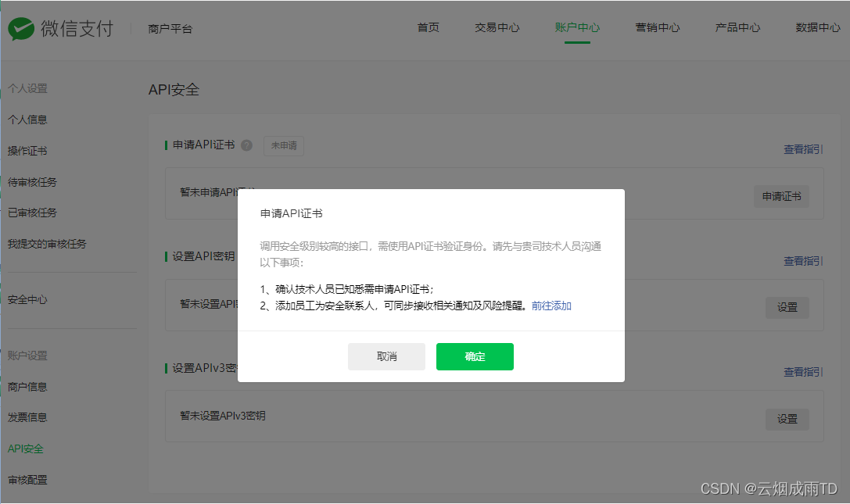This screenshot has width=850, height=504.
Task: Select 个人信息 in the sidebar
Action: click(27, 120)
